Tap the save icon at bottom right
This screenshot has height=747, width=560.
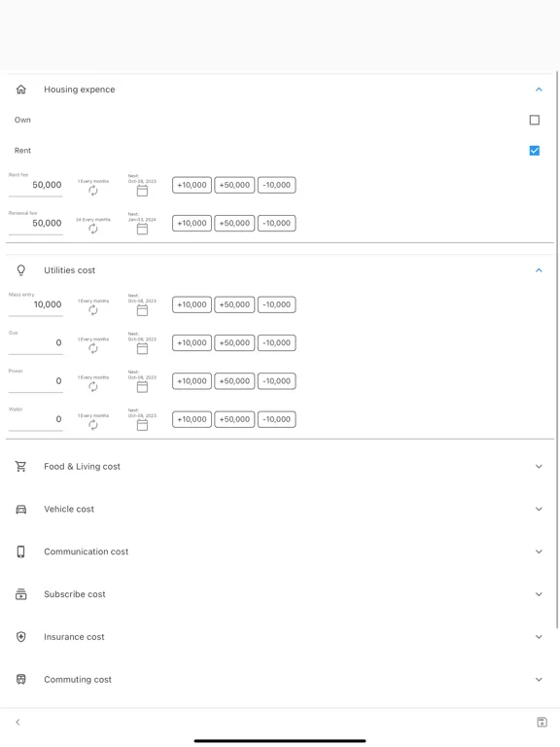[x=542, y=722]
